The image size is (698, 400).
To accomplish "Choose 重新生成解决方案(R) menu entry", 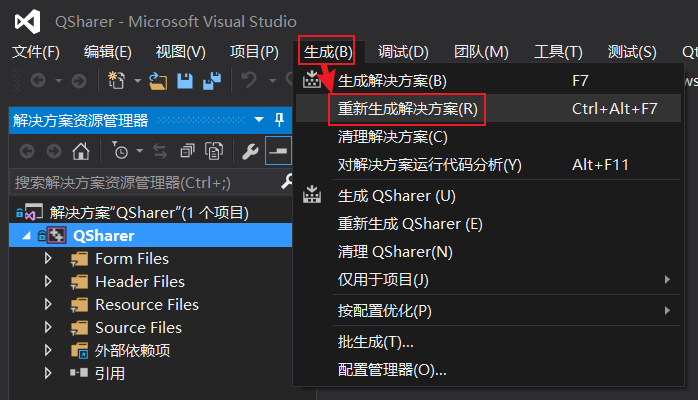I will coord(488,109).
